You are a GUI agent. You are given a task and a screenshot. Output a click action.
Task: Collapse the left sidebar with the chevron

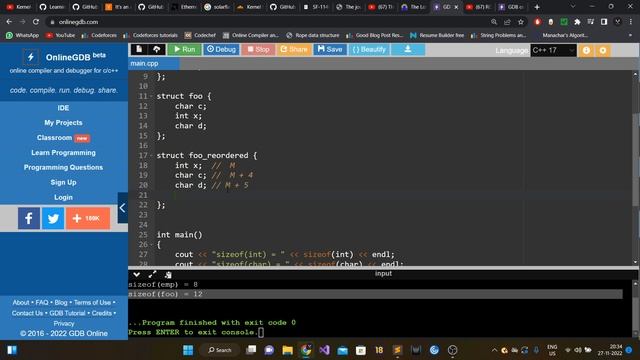122,208
